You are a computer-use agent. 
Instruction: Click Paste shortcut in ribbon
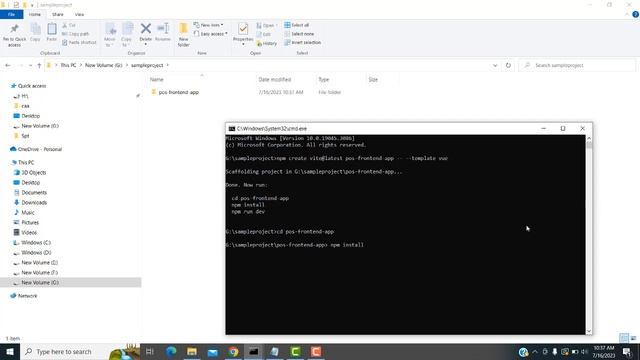[79, 42]
